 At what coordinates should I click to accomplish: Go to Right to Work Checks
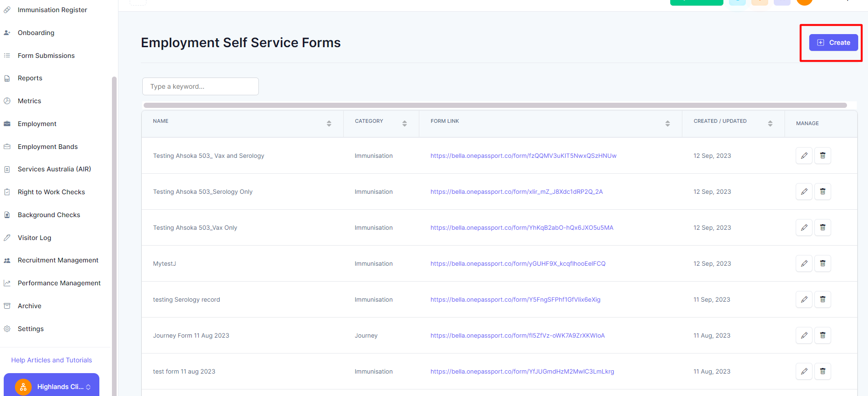pos(51,192)
